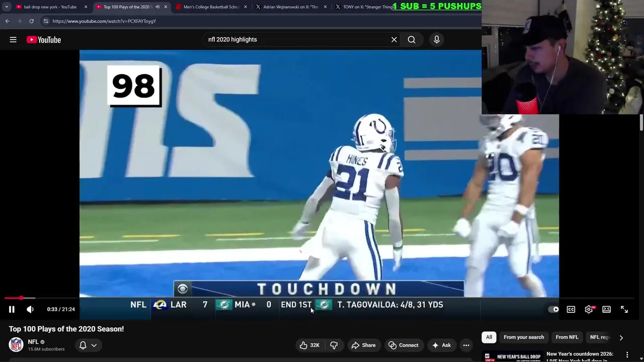Enter full screen mode

click(x=624, y=309)
